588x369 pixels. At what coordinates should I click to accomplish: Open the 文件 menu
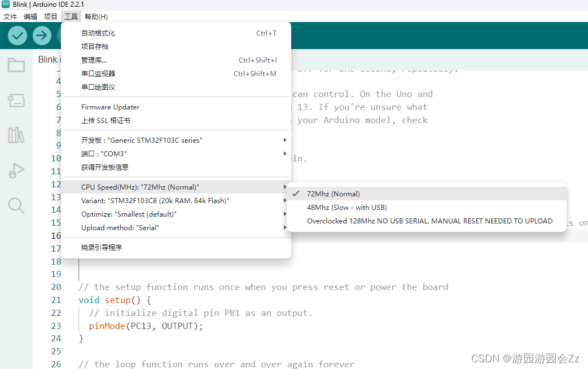click(x=10, y=16)
